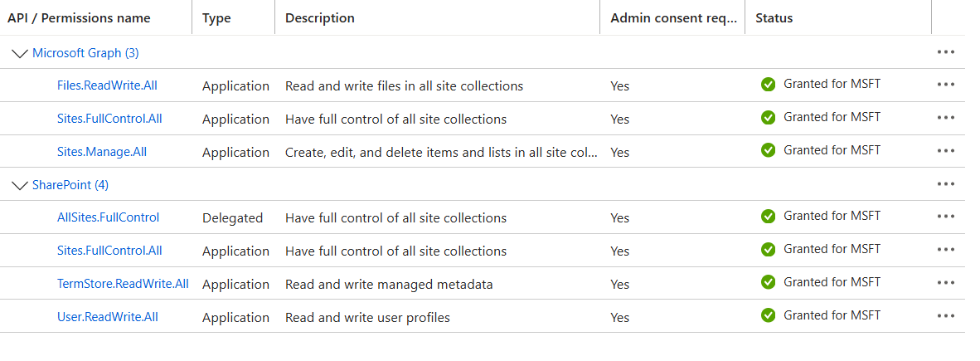The image size is (980, 361).
Task: Open ellipsis menu for Microsoft Graph group
Action: (x=946, y=52)
